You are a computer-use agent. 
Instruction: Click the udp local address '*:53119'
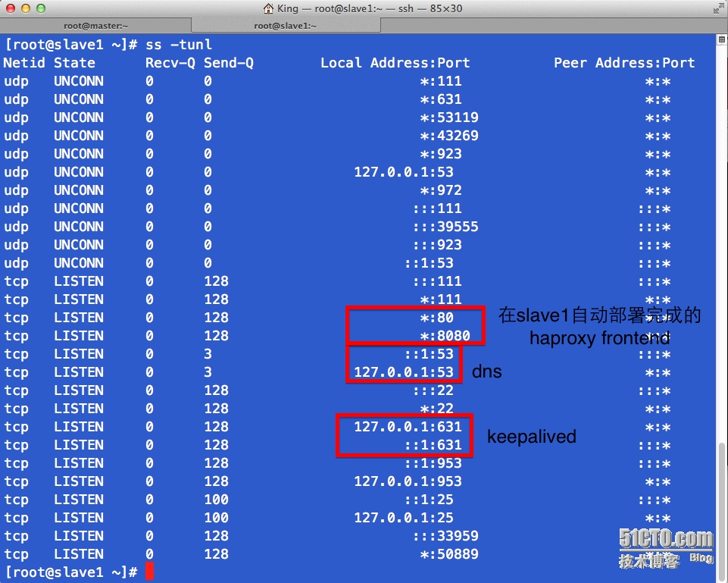pyautogui.click(x=449, y=118)
